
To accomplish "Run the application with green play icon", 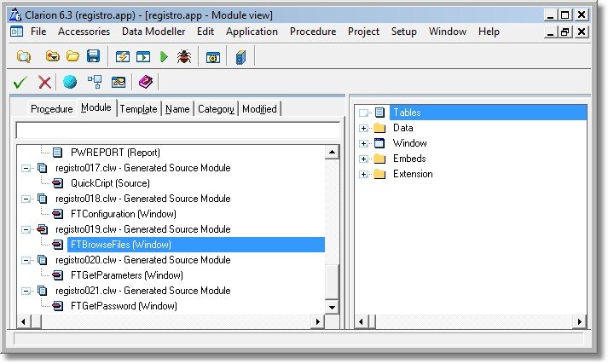I will [x=164, y=57].
